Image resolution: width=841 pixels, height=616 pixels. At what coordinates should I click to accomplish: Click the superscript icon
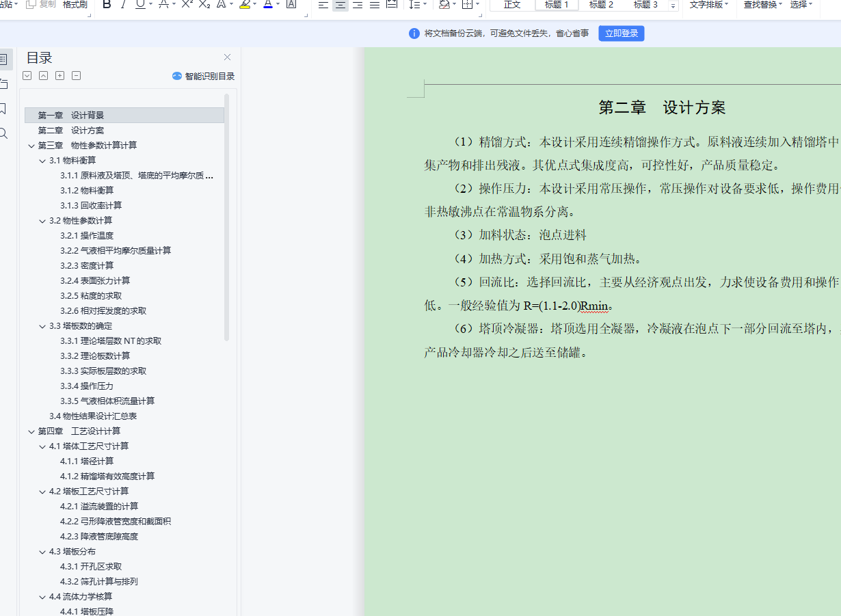[x=185, y=5]
